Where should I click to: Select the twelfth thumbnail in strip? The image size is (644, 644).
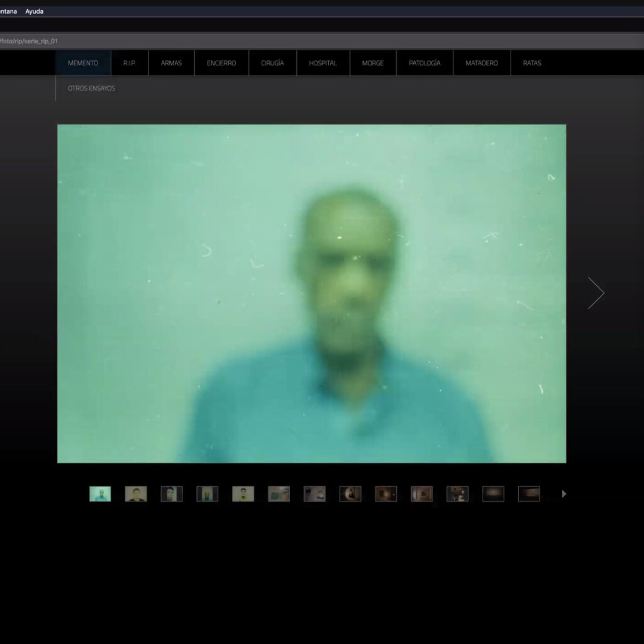coord(493,494)
